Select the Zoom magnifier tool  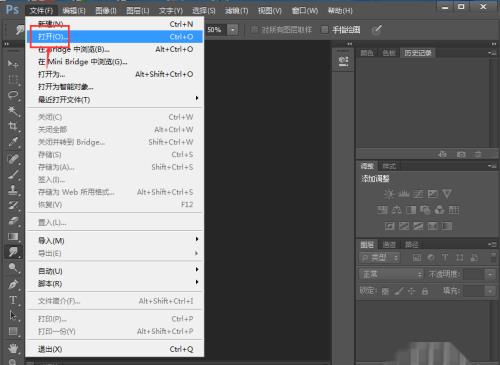tap(13, 268)
